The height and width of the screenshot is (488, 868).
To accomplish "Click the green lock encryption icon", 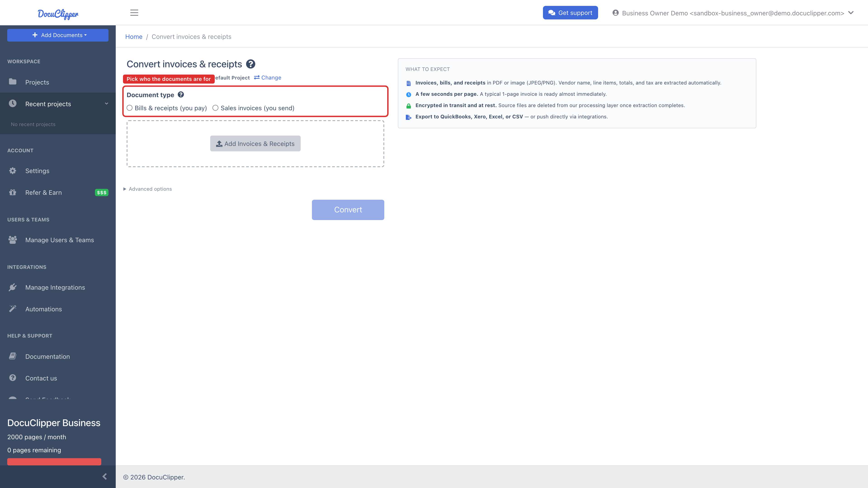I will (x=408, y=106).
